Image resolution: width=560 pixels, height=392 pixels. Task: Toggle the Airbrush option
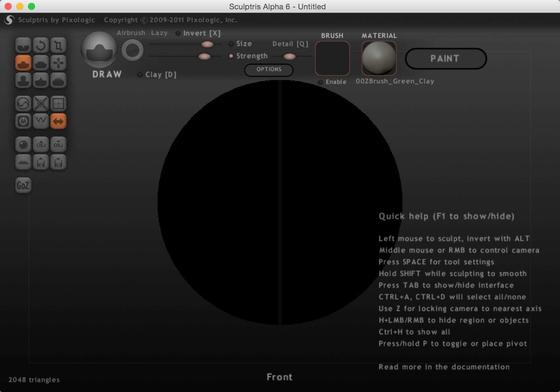(x=131, y=33)
